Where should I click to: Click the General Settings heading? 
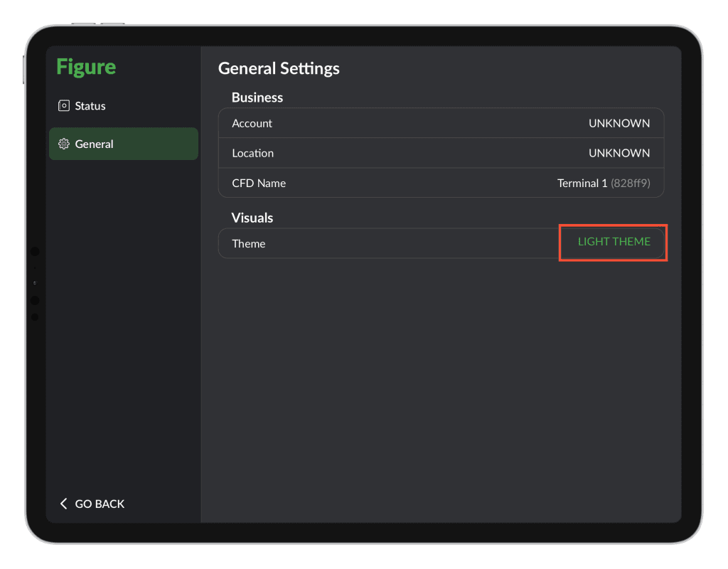[x=279, y=69]
